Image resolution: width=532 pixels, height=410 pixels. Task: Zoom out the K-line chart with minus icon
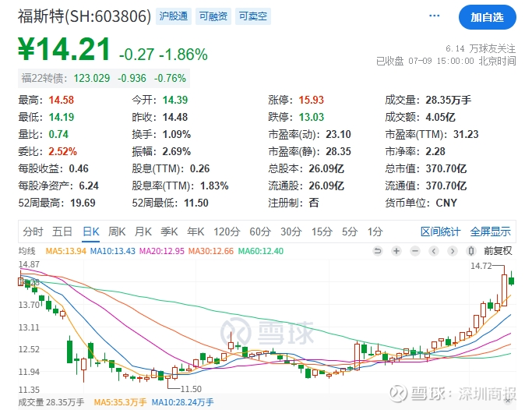click(415, 251)
